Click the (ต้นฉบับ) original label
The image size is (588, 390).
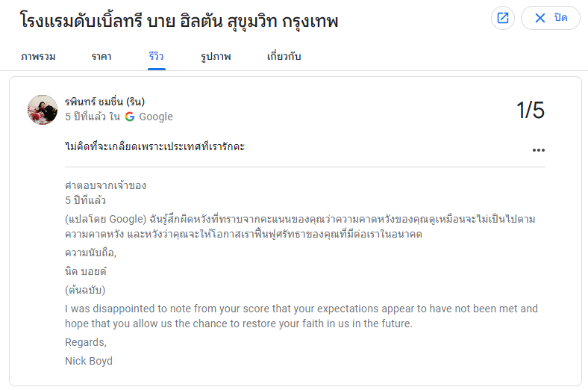click(x=84, y=289)
